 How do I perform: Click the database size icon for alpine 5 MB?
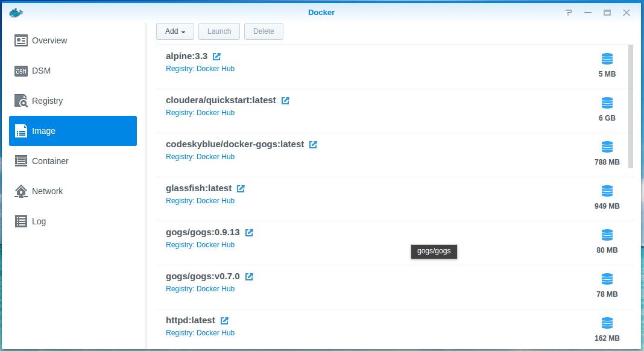click(607, 58)
